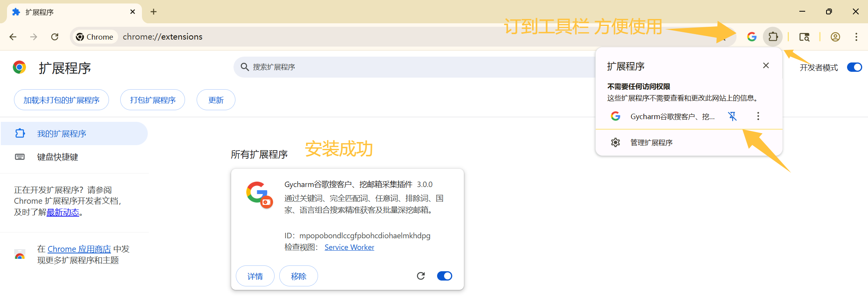Click the extension ID text mpopobondlccgfpbohcdiohaelmkhdpg
This screenshot has width=868, height=305.
point(365,236)
